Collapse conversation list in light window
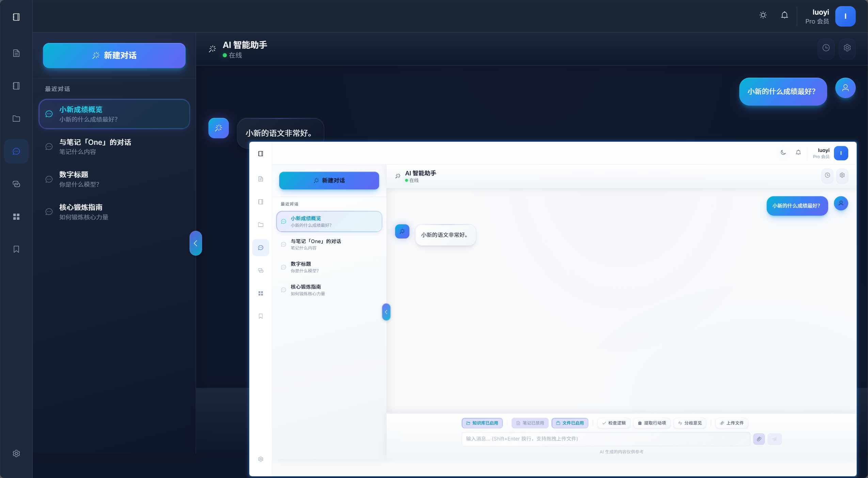The width and height of the screenshot is (868, 478). tap(386, 312)
